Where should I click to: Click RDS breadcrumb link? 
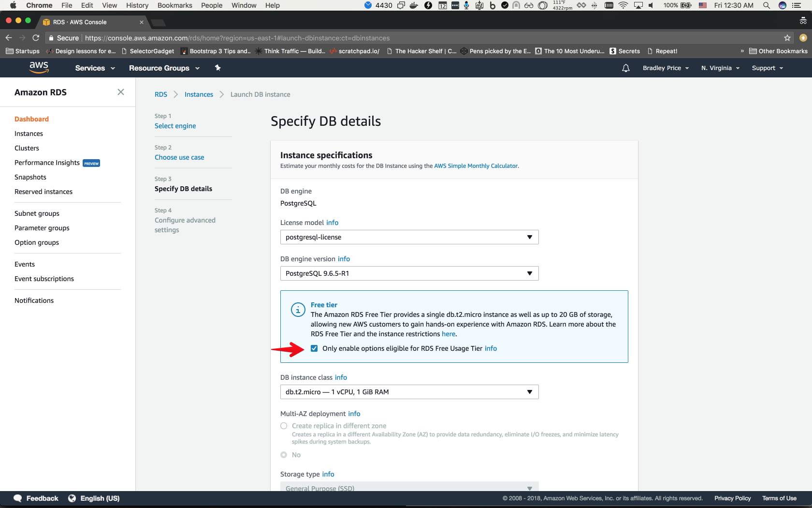click(161, 94)
